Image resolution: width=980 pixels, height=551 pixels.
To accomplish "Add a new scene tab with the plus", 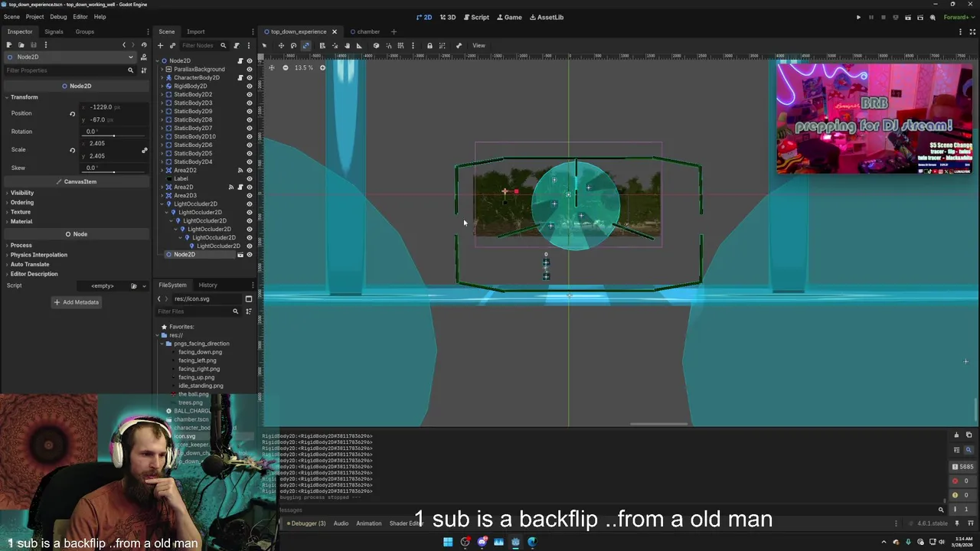I will [x=394, y=31].
